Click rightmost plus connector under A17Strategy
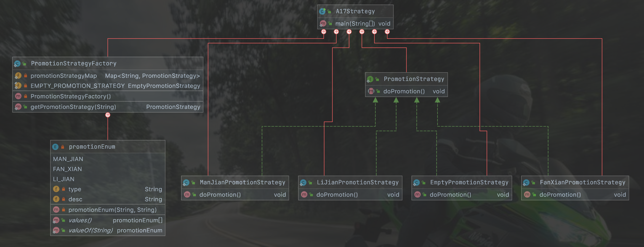Image resolution: width=644 pixels, height=247 pixels. click(x=387, y=32)
